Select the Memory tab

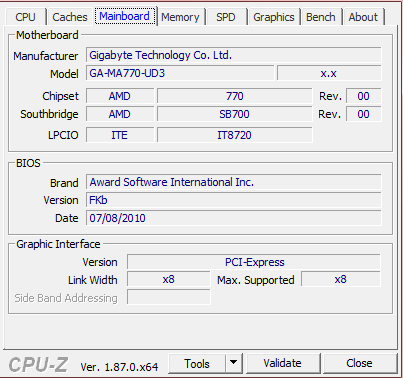pos(180,17)
